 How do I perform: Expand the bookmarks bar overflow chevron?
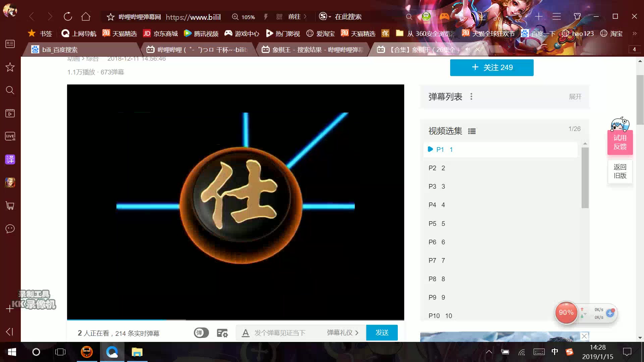tap(634, 34)
